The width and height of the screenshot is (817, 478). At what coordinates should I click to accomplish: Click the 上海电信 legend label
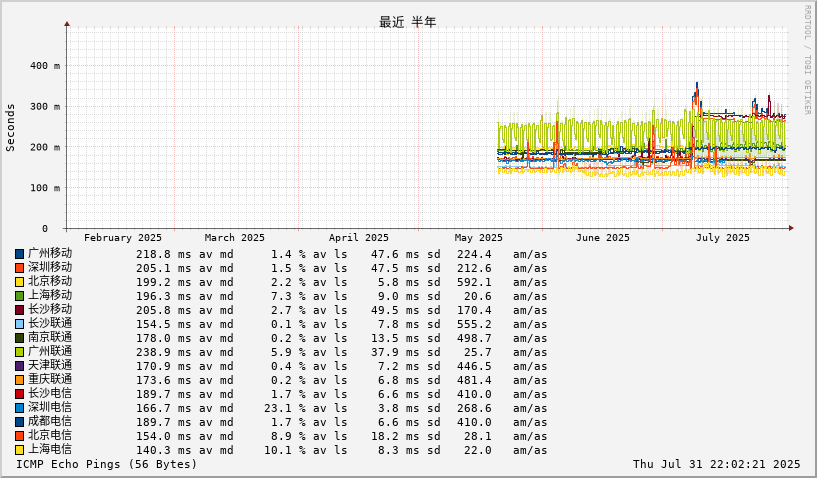[50, 450]
